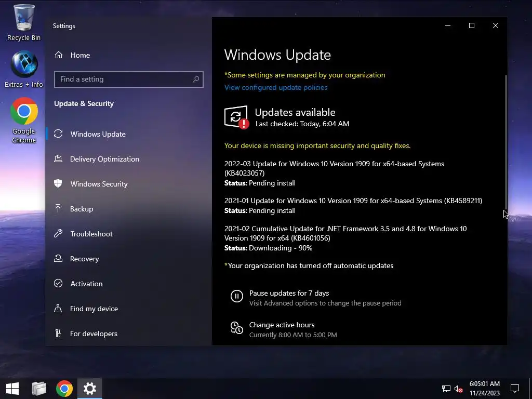The width and height of the screenshot is (532, 399).
Task: Click the KB4601056 .NET update text
Action: (345, 233)
